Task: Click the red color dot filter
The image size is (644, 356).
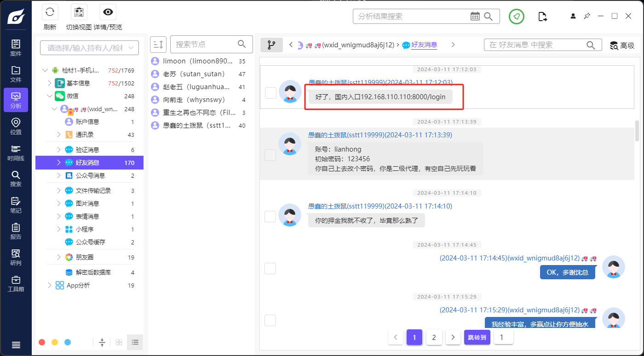Action: (42, 342)
